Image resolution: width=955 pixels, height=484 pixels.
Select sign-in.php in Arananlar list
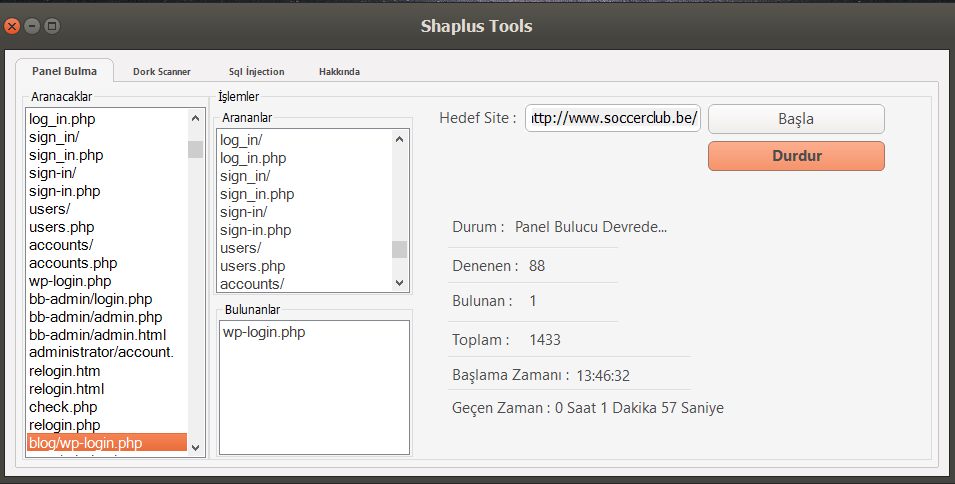[x=305, y=230]
